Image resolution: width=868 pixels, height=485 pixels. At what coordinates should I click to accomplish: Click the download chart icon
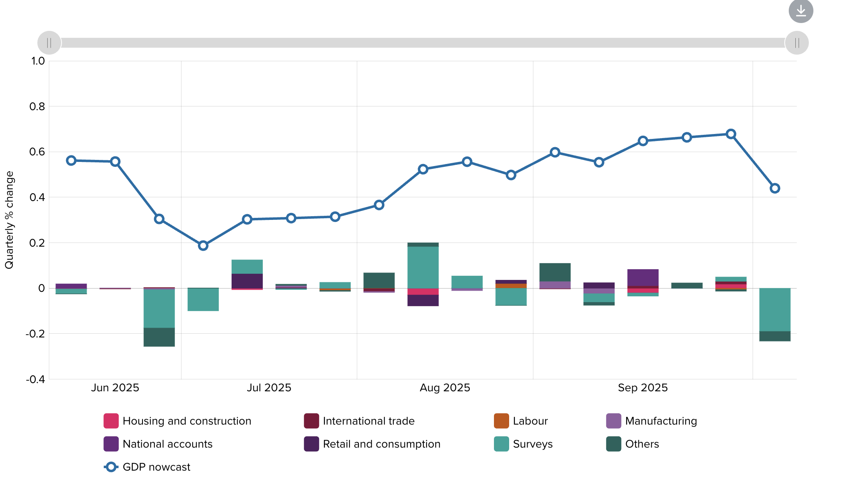[801, 11]
